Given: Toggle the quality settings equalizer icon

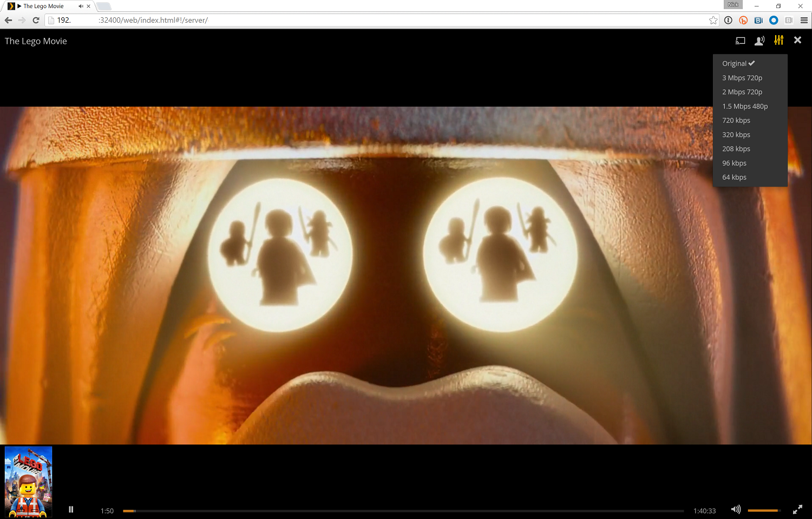Looking at the screenshot, I should [778, 40].
